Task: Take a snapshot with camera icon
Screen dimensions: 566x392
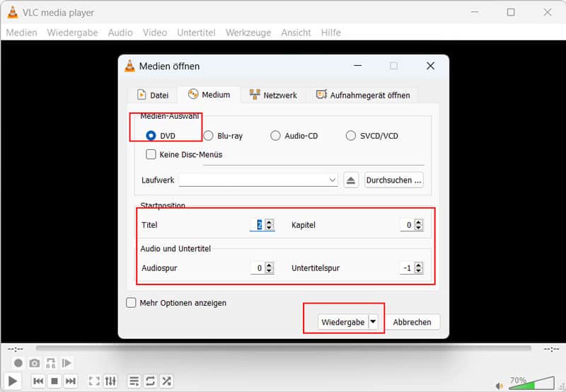Action: [x=34, y=363]
